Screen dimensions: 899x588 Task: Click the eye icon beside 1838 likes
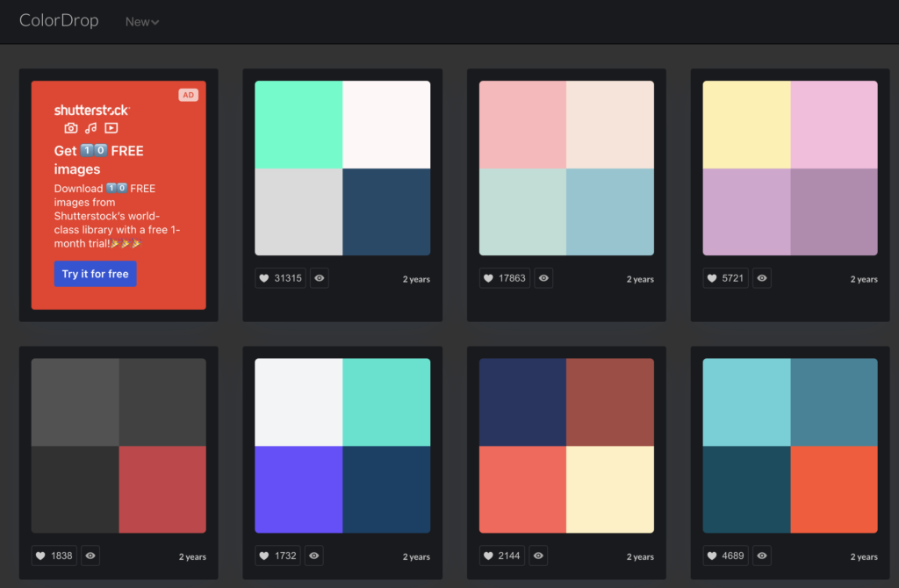90,556
